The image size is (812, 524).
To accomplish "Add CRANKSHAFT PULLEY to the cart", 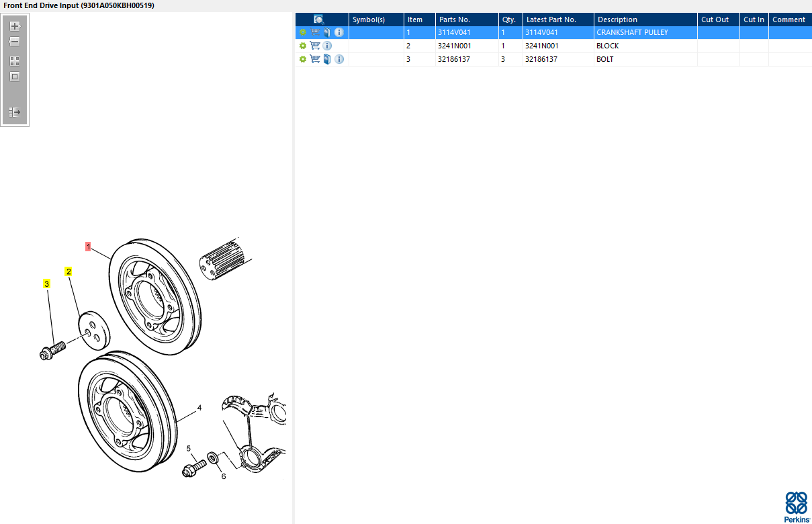I will click(314, 32).
